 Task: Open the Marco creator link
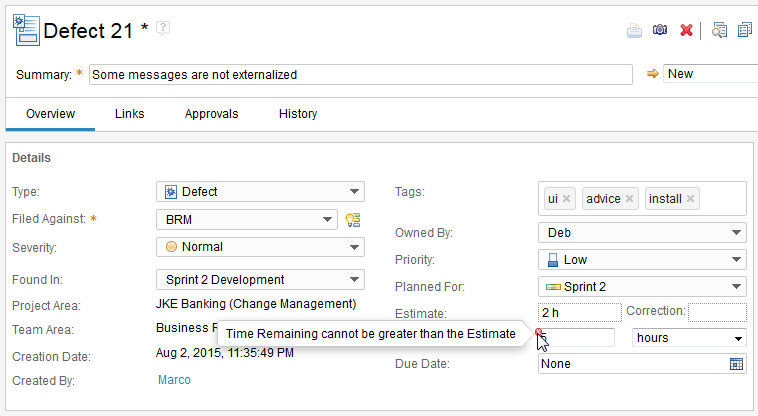pos(175,380)
